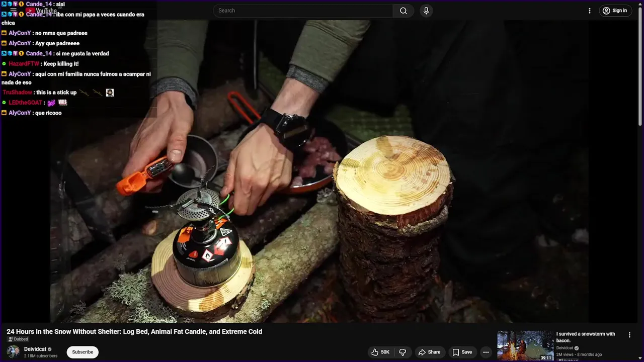Click chat username HazardFTW
The height and width of the screenshot is (362, 644).
(x=24, y=64)
